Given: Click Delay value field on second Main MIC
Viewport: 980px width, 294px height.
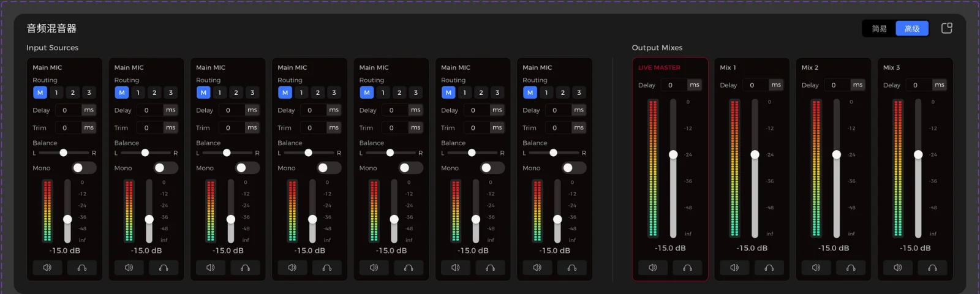Looking at the screenshot, I should (150, 110).
